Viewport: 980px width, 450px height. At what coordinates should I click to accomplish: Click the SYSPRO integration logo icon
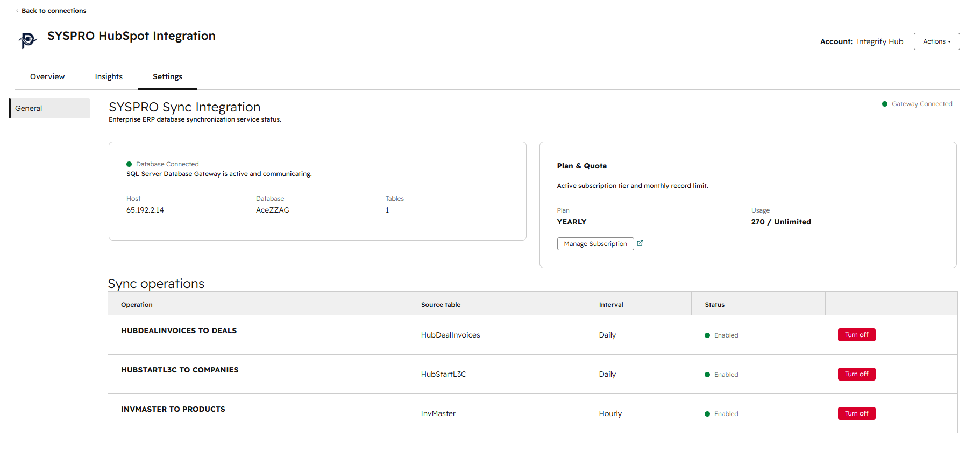[x=27, y=40]
